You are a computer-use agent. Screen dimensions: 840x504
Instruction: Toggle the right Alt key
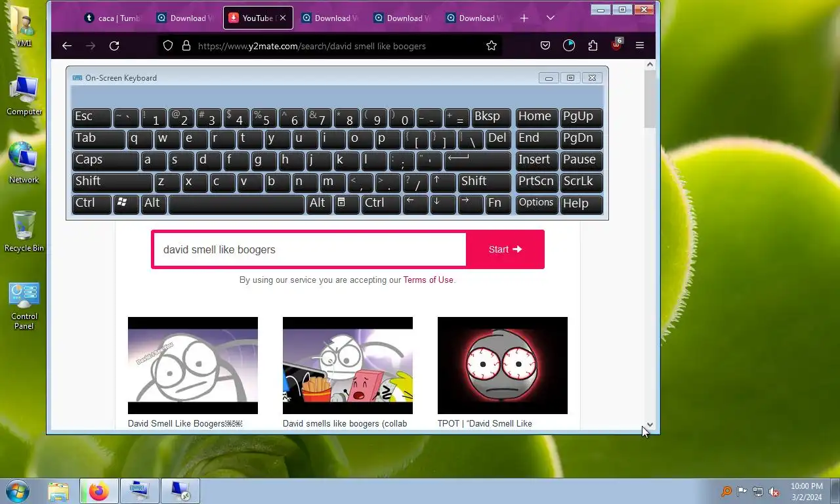pos(319,204)
